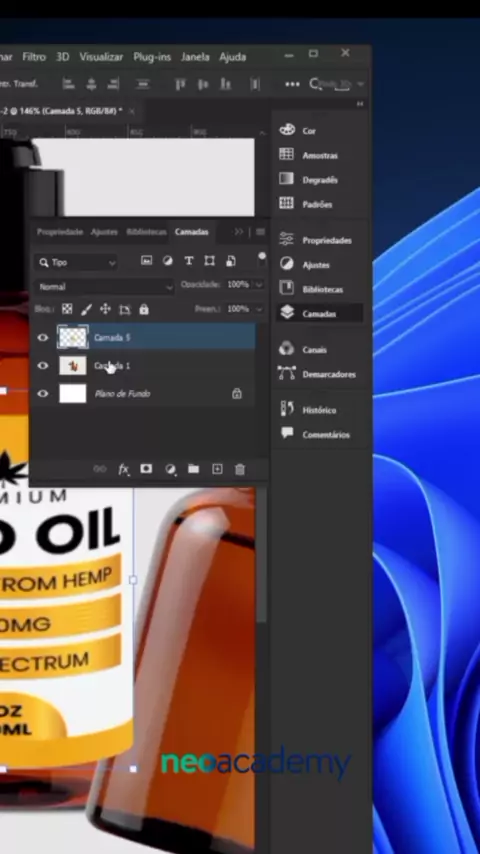Viewport: 480px width, 854px height.
Task: Switch to the Propriedade tab in floating panel
Action: (60, 232)
